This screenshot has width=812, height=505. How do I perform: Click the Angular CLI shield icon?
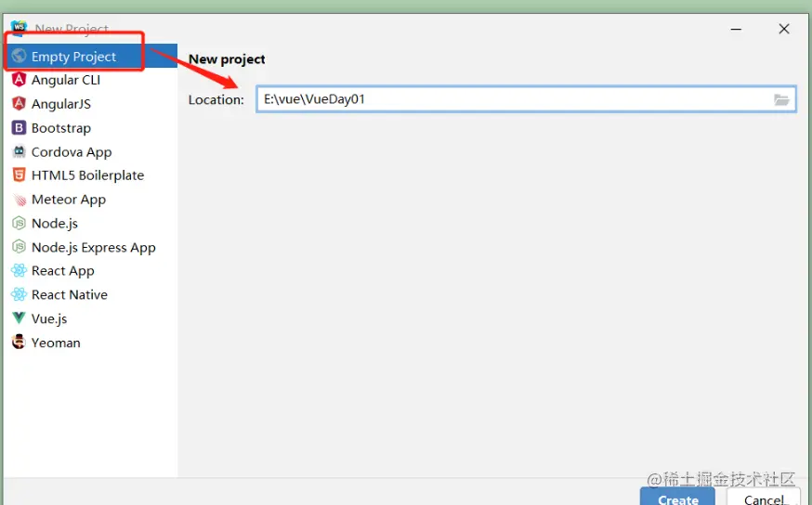click(x=20, y=80)
